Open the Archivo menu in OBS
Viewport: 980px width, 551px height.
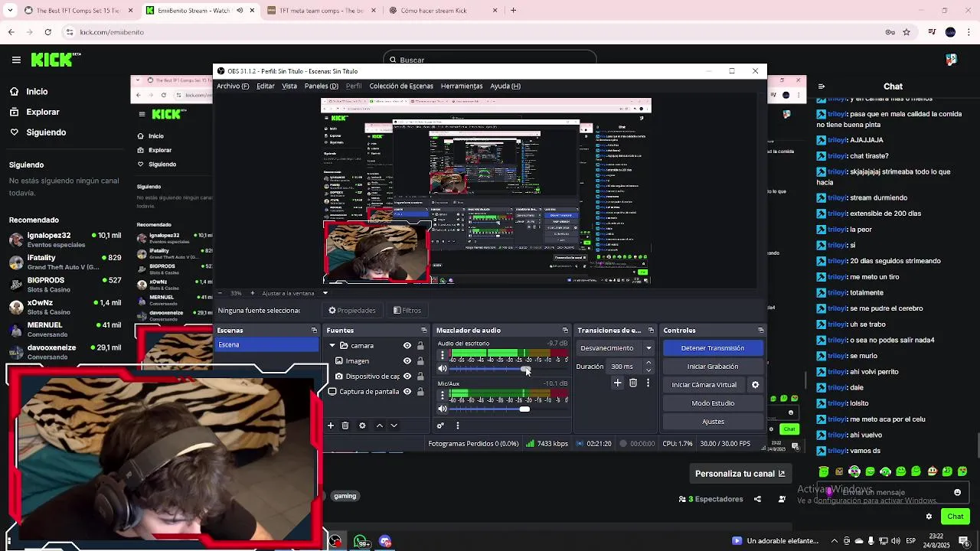coord(233,86)
